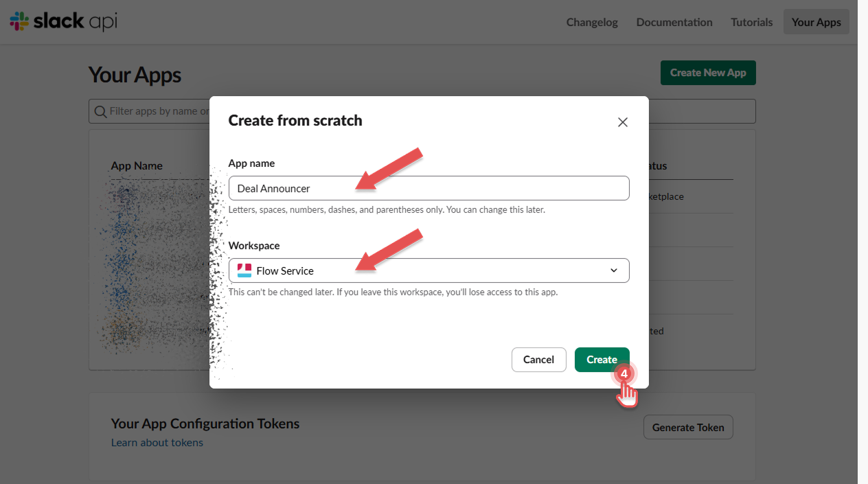Click the App name field label

(251, 163)
